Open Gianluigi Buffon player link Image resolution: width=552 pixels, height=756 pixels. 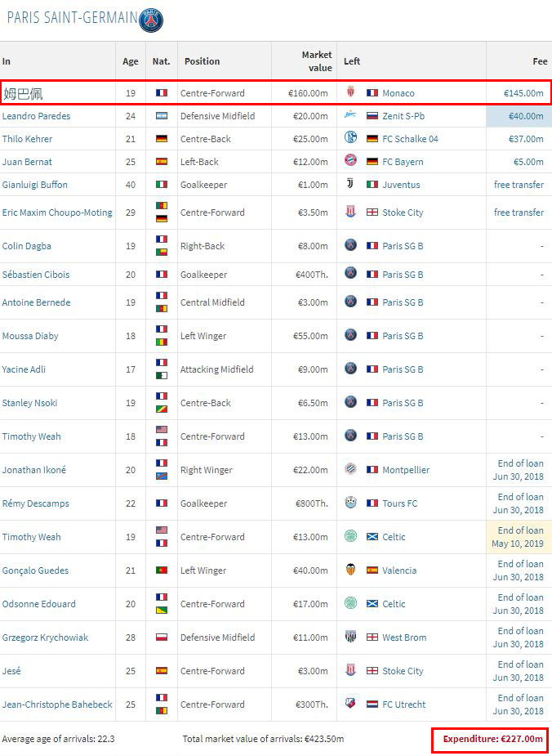(35, 185)
